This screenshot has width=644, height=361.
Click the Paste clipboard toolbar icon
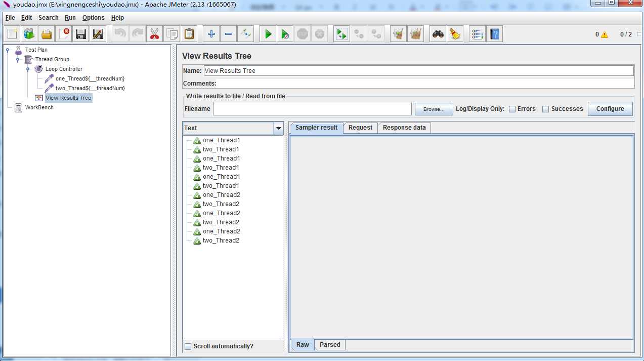pyautogui.click(x=189, y=34)
